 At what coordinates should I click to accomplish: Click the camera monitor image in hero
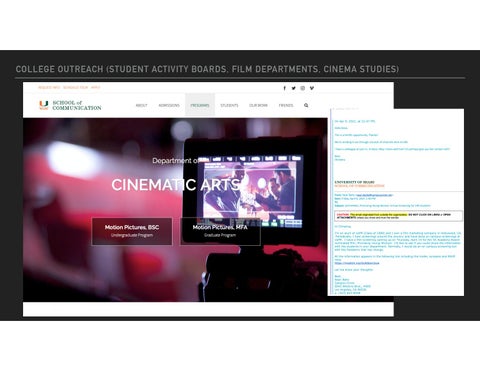(x=250, y=192)
